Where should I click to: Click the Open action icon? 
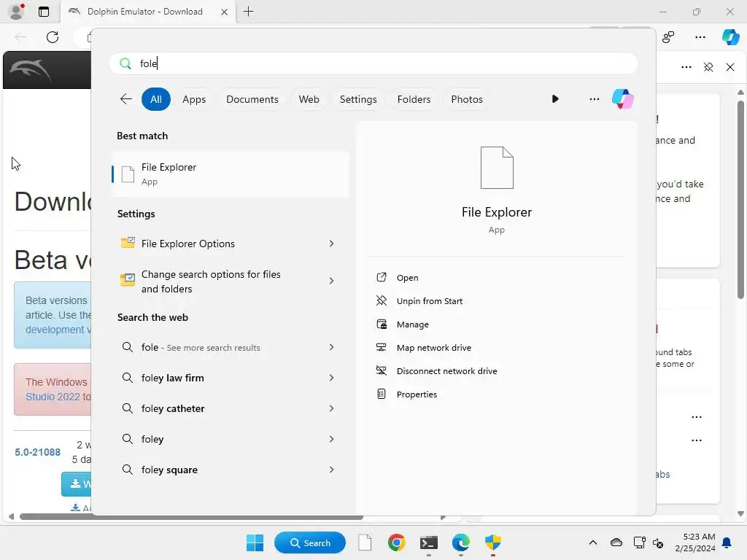point(382,277)
